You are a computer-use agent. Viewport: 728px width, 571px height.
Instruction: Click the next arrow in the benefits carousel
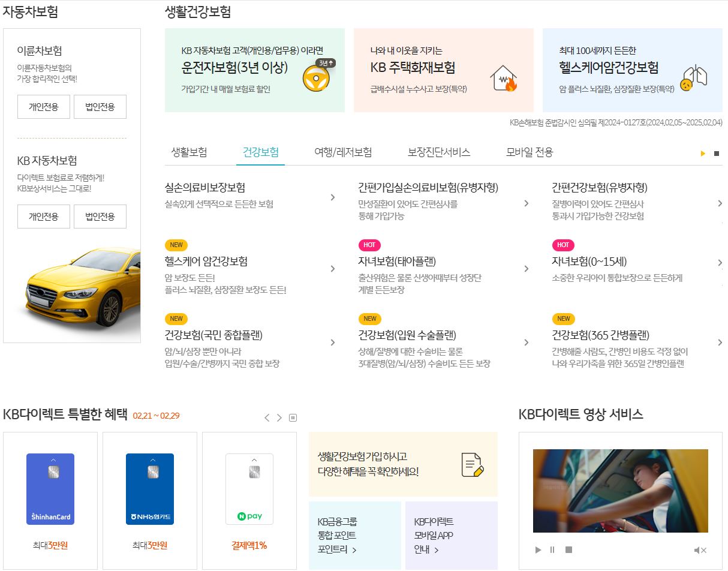279,417
